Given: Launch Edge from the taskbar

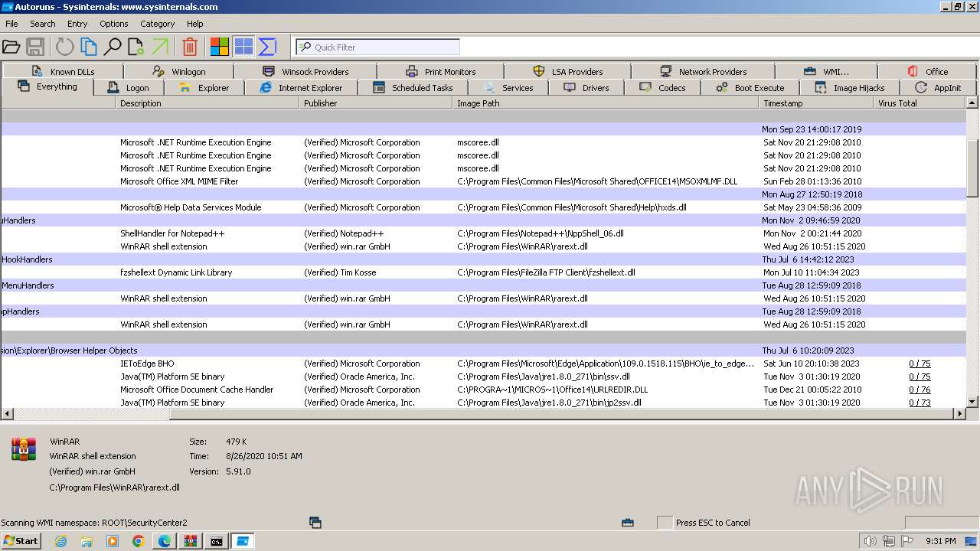Looking at the screenshot, I should [164, 541].
